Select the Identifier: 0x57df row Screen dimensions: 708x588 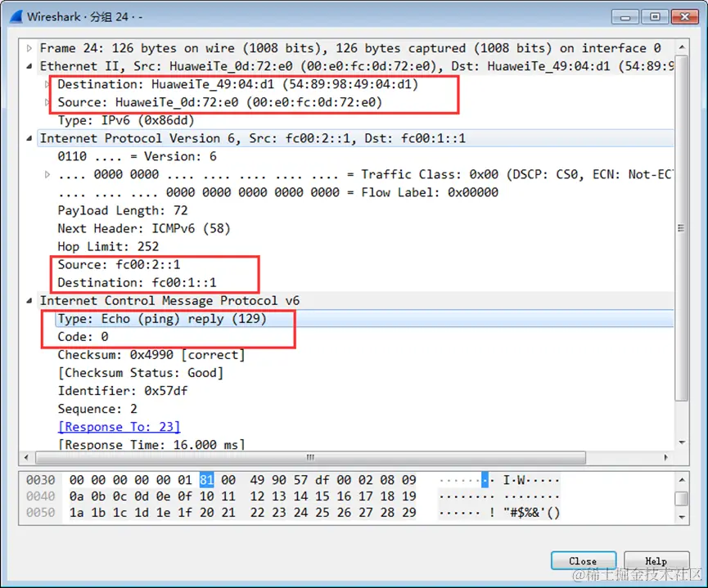tap(122, 391)
